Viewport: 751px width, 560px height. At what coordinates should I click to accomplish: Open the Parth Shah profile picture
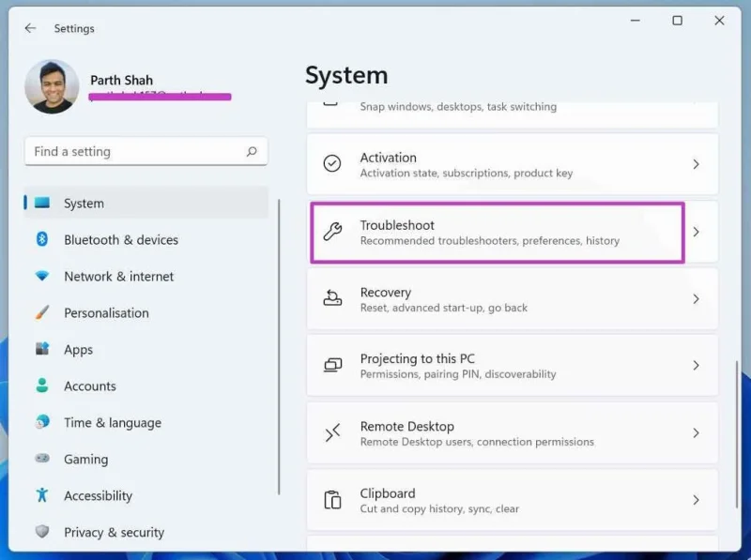coord(52,86)
